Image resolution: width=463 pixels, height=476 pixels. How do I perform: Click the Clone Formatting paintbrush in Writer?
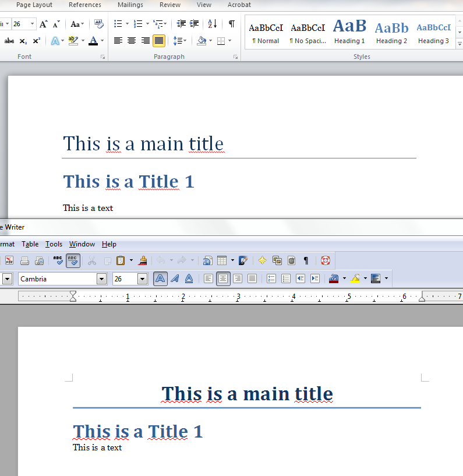tap(143, 260)
